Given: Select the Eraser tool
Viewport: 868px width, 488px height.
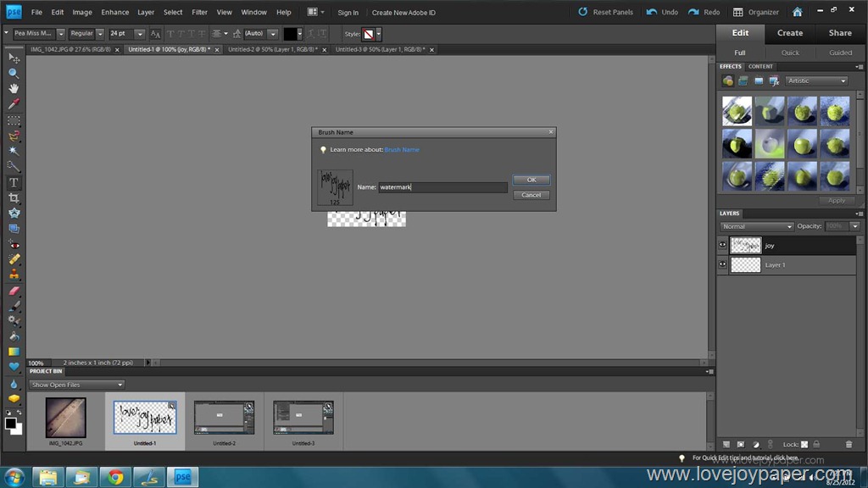Looking at the screenshot, I should [14, 291].
